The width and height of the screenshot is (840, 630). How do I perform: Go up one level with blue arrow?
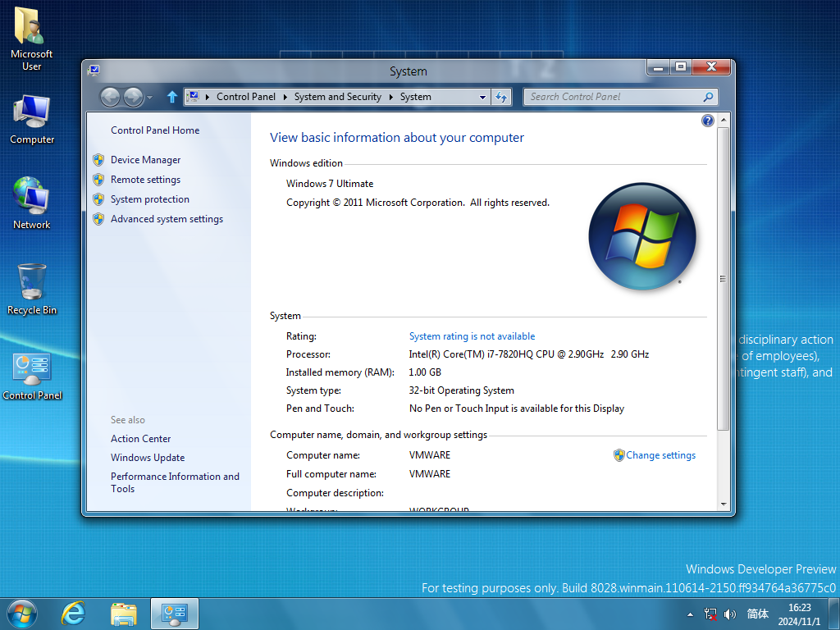pos(172,97)
